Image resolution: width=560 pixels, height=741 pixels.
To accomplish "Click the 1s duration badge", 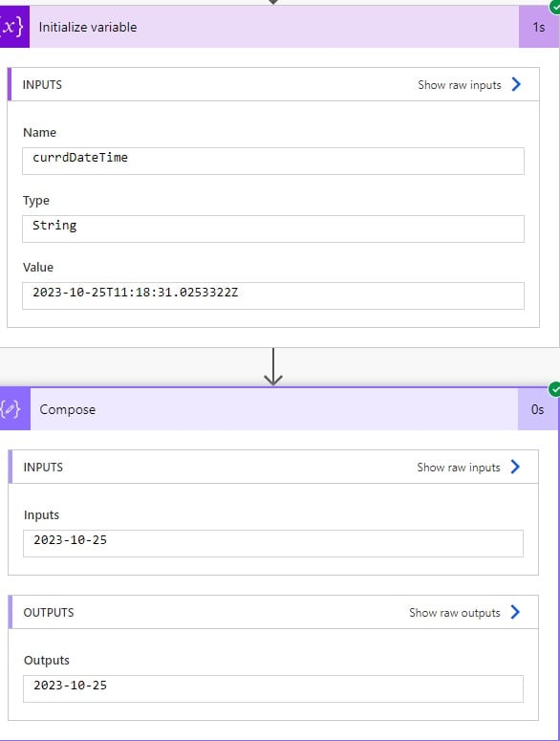I will point(539,27).
